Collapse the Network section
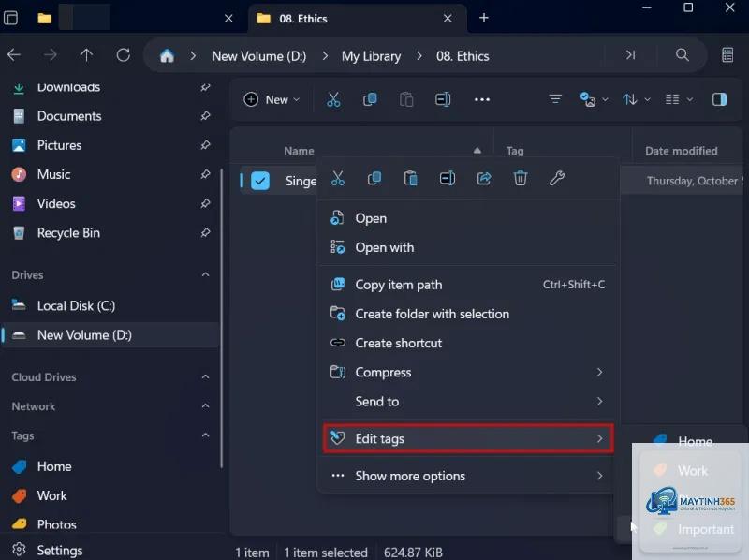Image resolution: width=749 pixels, height=560 pixels. point(205,406)
